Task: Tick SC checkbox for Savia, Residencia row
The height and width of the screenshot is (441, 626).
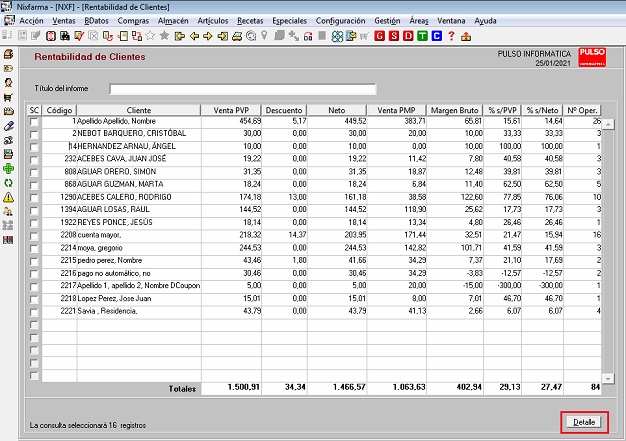Action: (34, 312)
